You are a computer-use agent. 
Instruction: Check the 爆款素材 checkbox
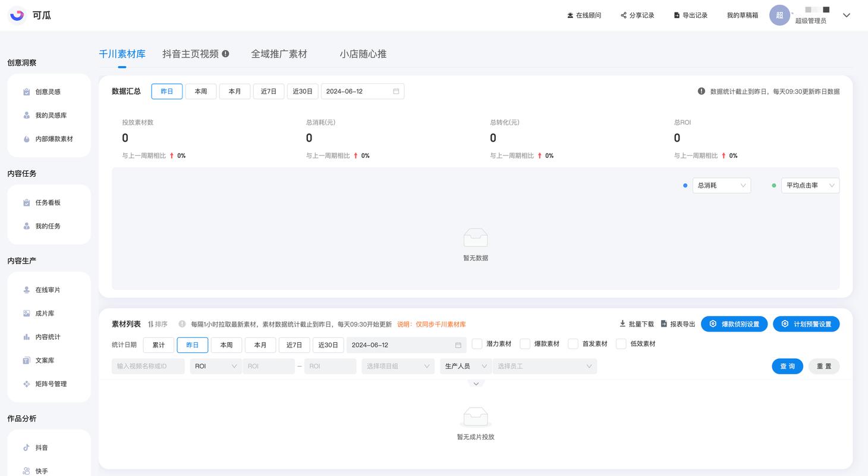525,344
